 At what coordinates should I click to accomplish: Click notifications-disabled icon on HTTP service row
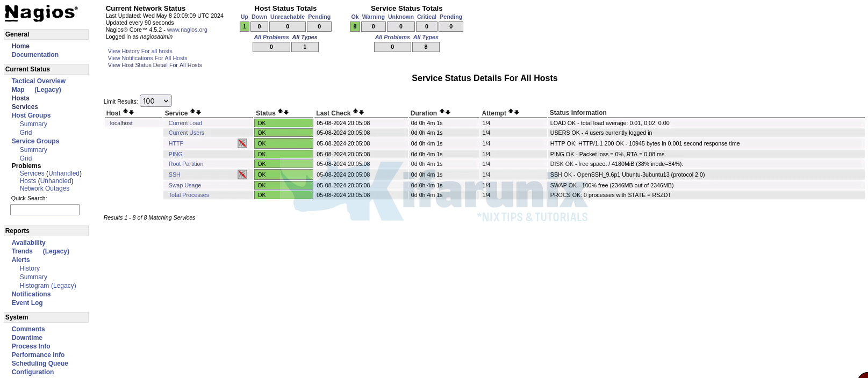pos(242,143)
